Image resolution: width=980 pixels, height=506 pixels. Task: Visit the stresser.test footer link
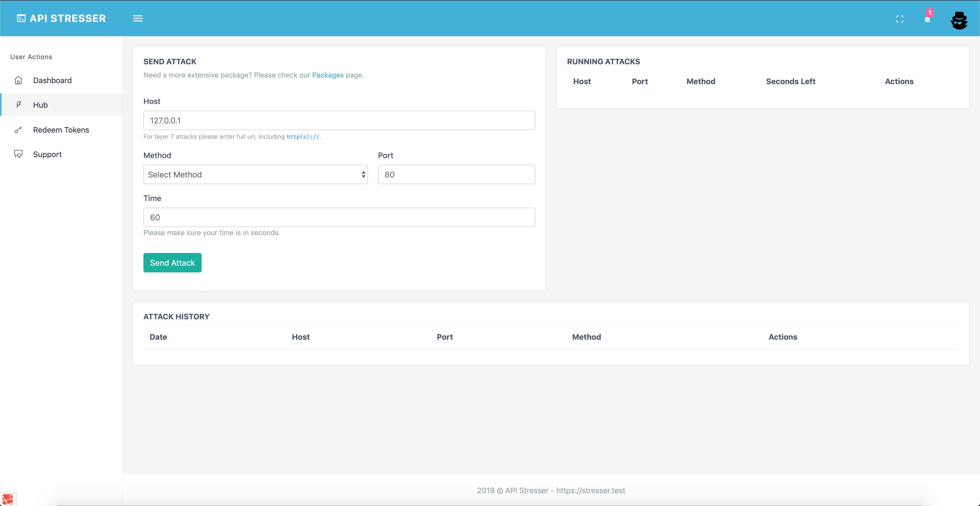[592, 490]
